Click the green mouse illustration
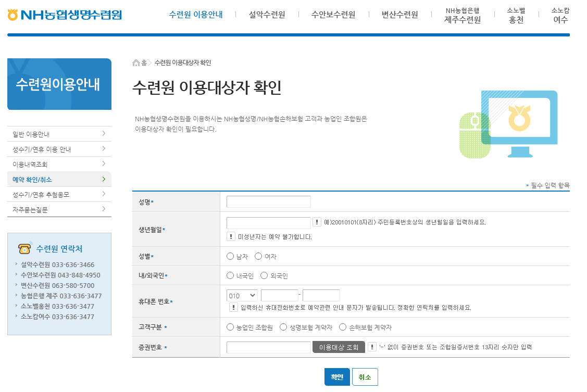The width and height of the screenshot is (587, 392). (474, 135)
